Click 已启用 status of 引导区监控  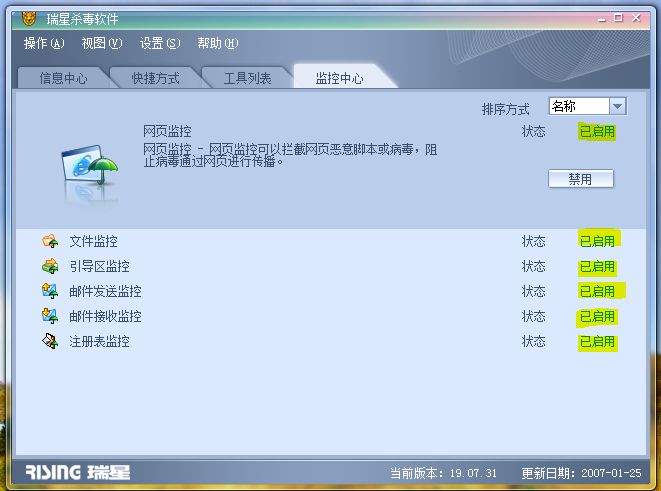pos(597,266)
